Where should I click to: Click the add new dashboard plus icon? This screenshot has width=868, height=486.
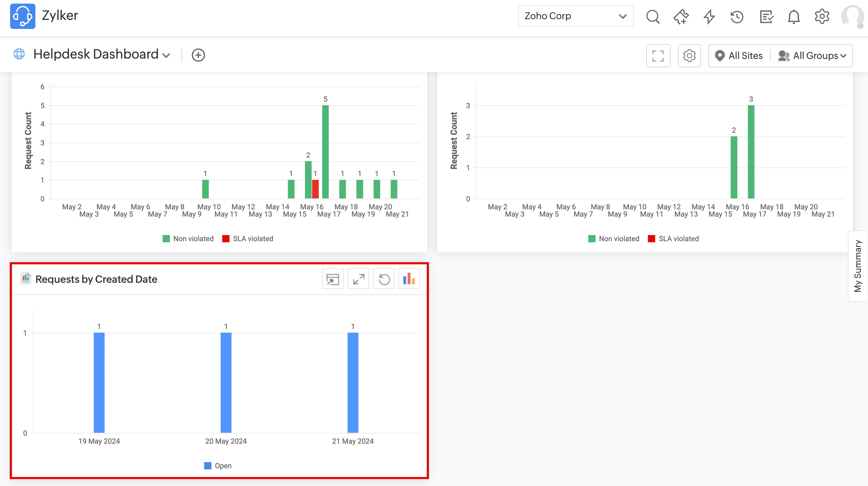[x=198, y=55]
